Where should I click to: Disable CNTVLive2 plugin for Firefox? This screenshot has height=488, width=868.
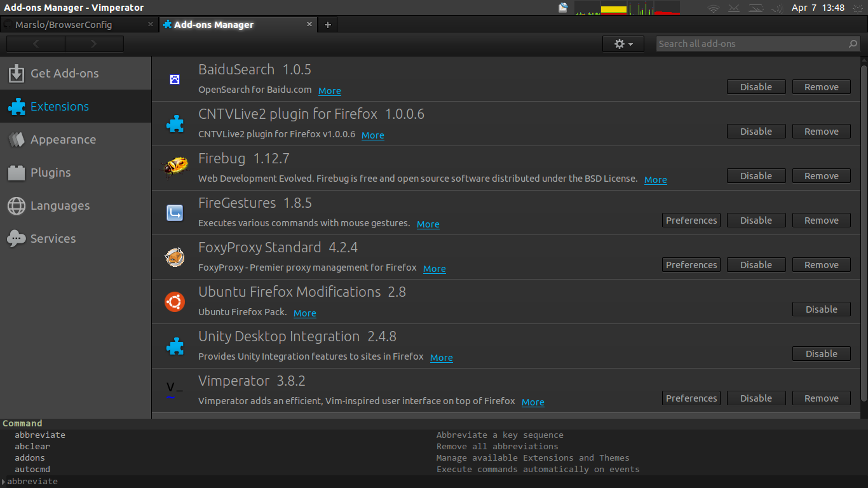tap(756, 132)
